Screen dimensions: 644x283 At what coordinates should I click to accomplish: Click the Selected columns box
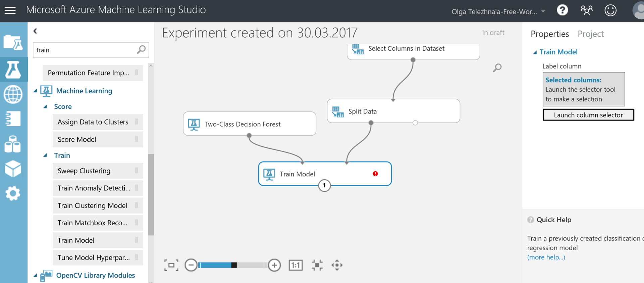point(584,89)
